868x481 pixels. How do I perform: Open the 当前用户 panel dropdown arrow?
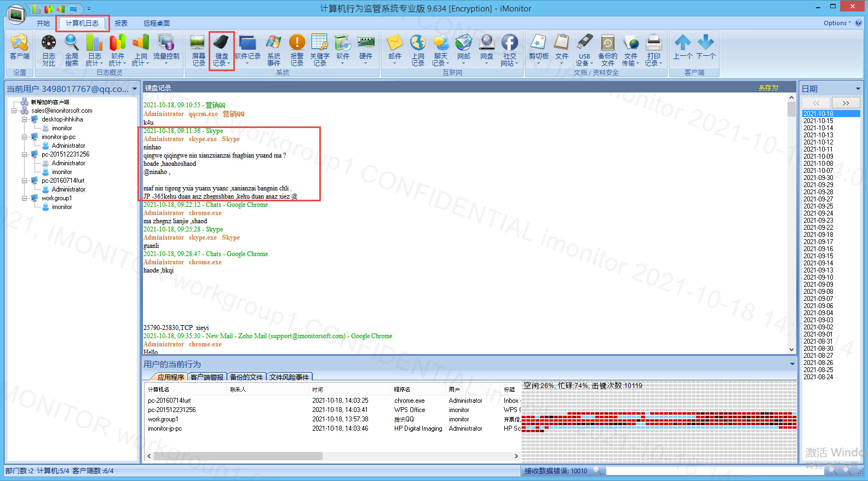click(x=135, y=89)
